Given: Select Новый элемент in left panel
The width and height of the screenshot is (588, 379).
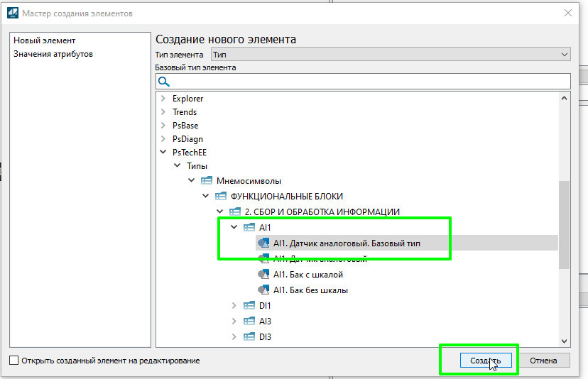Looking at the screenshot, I should [x=44, y=40].
